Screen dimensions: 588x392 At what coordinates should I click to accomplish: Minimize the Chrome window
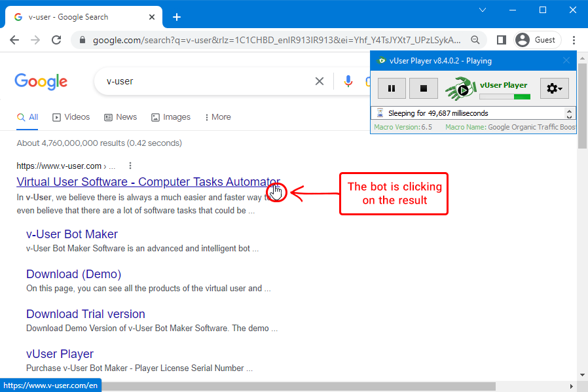(513, 10)
